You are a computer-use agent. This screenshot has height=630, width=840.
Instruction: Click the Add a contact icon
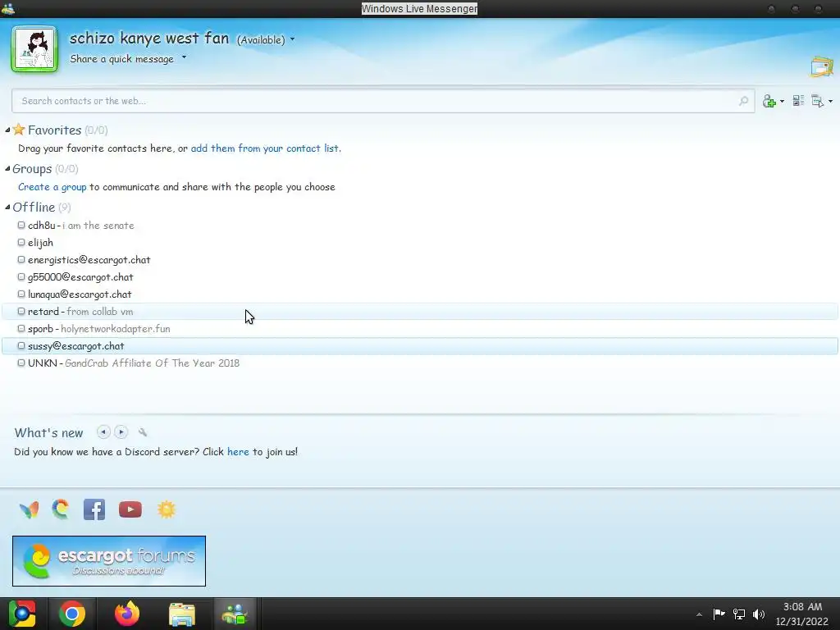(x=769, y=101)
